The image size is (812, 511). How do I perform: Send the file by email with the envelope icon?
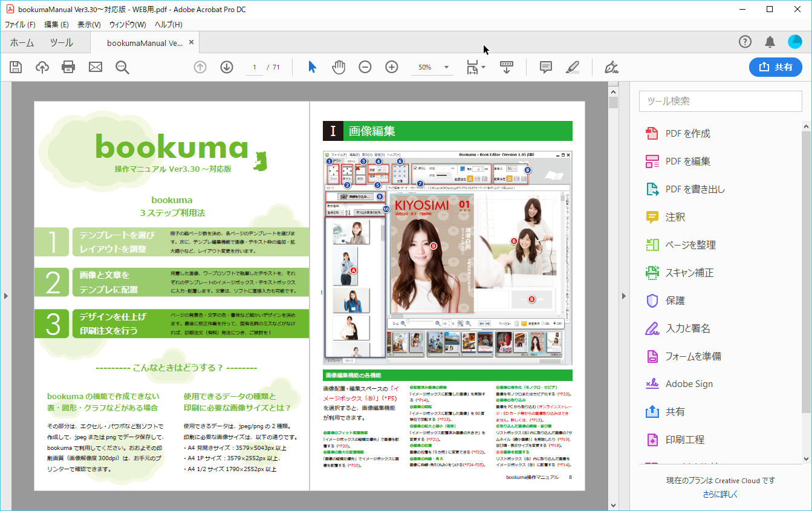(x=96, y=67)
